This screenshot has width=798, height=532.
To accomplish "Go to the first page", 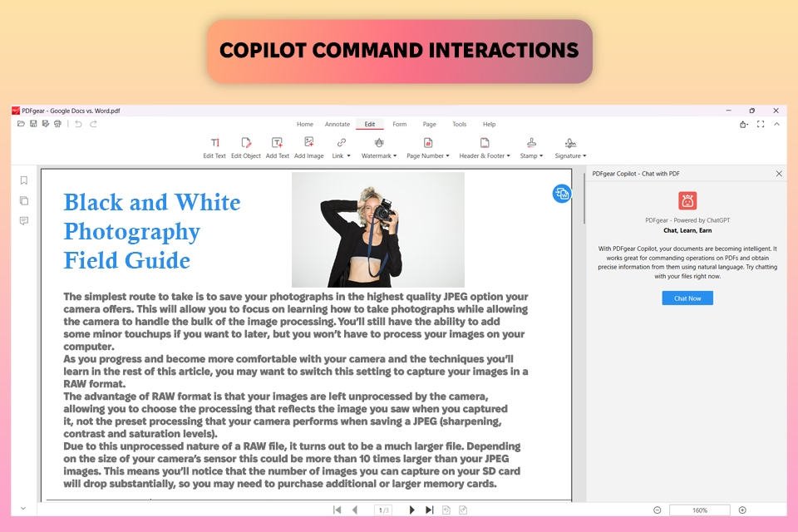I will click(337, 510).
